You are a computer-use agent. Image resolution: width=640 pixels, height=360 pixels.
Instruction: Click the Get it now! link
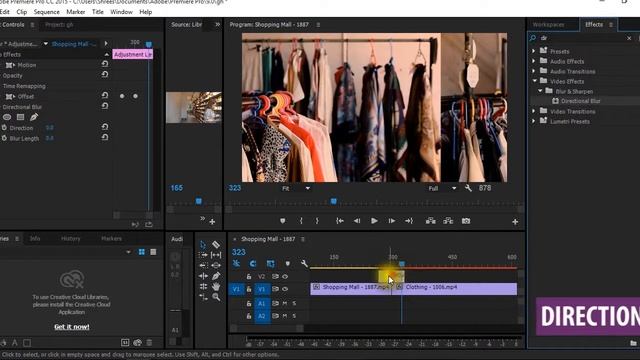click(72, 327)
